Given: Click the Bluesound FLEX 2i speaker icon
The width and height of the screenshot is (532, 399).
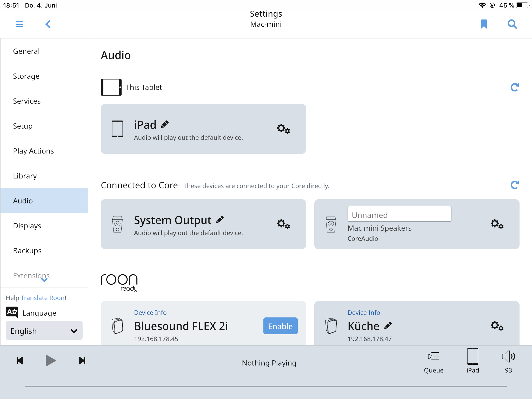Looking at the screenshot, I should (117, 326).
